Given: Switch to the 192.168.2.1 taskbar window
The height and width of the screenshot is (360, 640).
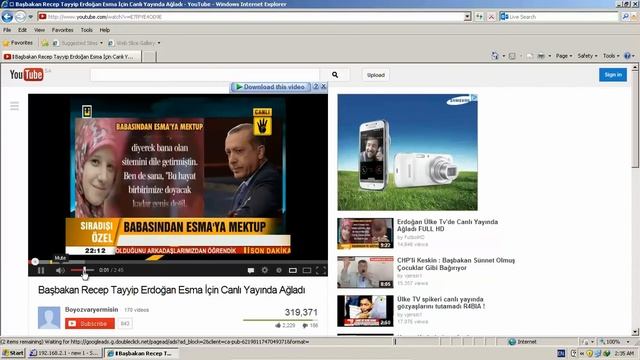Looking at the screenshot, I should pos(64,353).
